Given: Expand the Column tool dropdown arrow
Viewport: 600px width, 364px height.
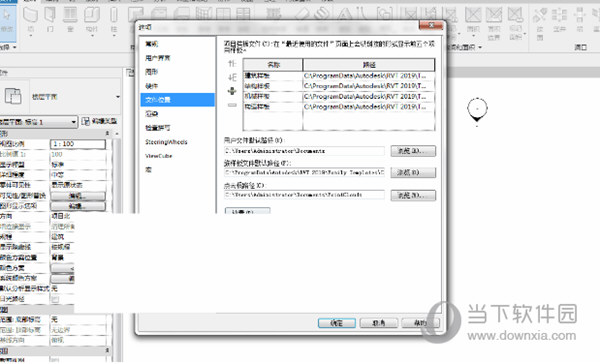Looking at the screenshot, I should coord(114,36).
